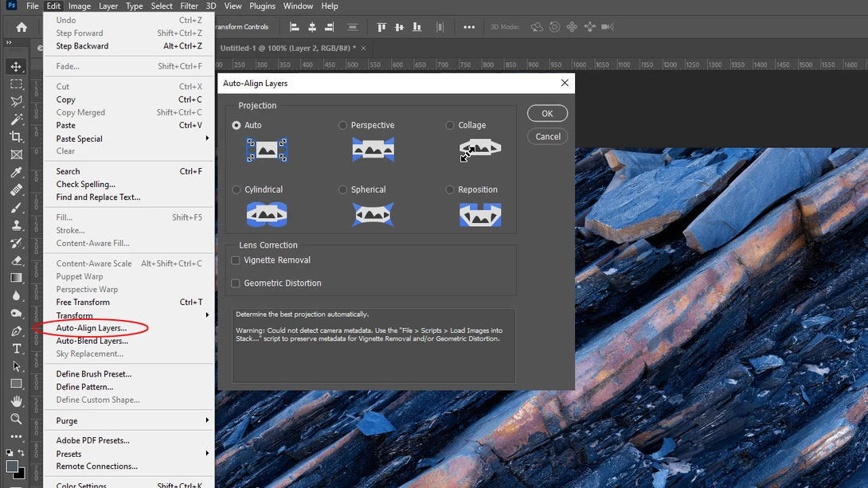
Task: Select the Pen tool
Action: (16, 331)
